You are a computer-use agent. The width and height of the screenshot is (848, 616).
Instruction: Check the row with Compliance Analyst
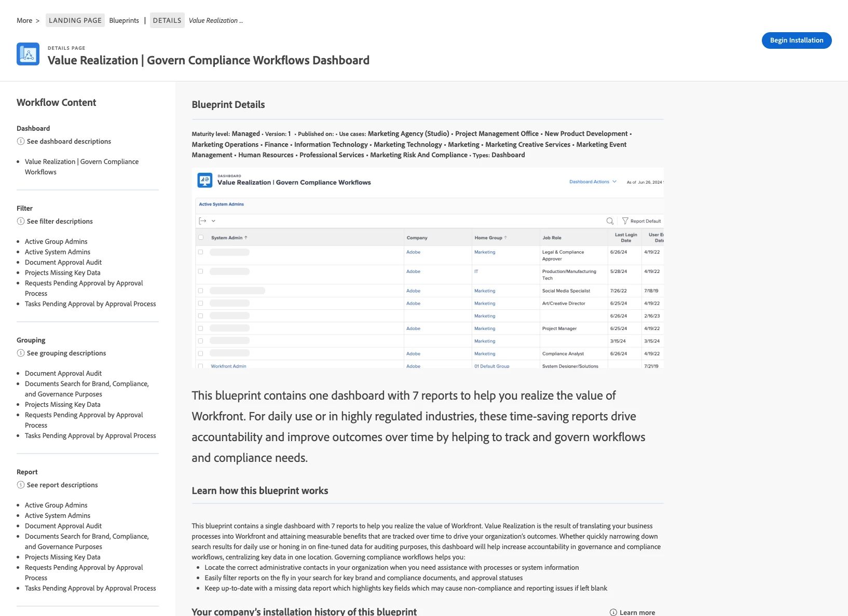pyautogui.click(x=201, y=353)
